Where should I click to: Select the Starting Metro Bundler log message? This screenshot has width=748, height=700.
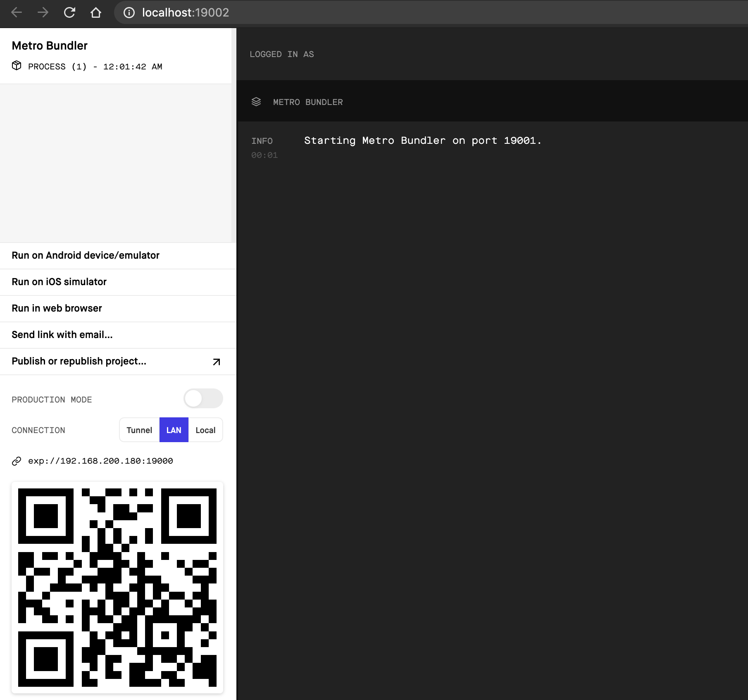[x=423, y=140]
